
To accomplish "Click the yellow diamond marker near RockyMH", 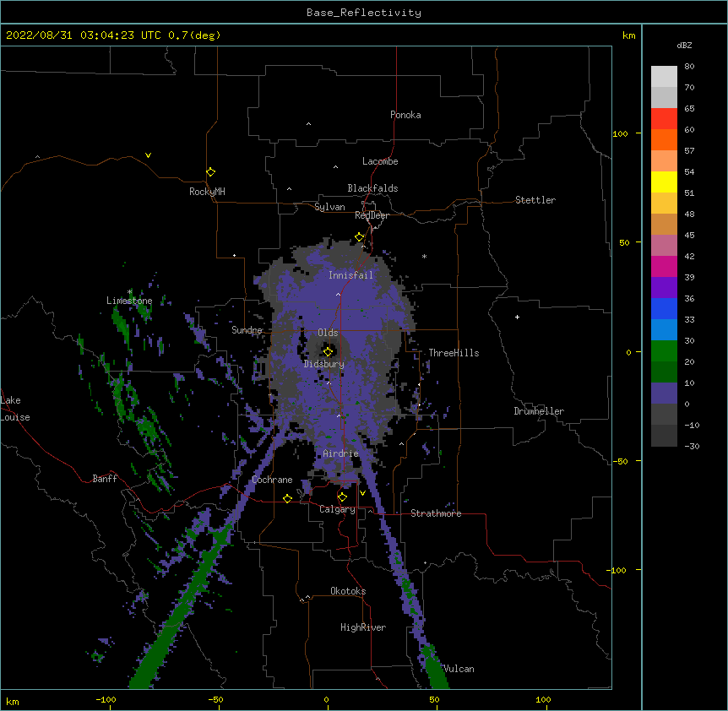I will pos(211,171).
